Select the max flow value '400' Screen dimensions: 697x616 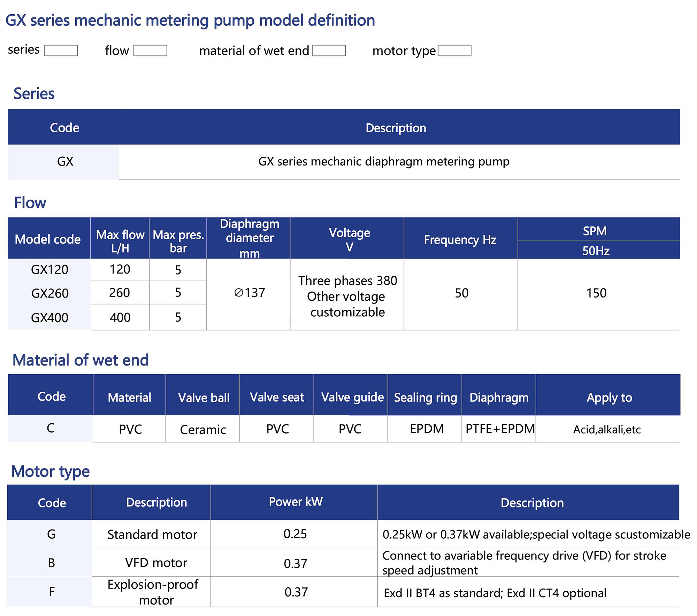coord(120,317)
